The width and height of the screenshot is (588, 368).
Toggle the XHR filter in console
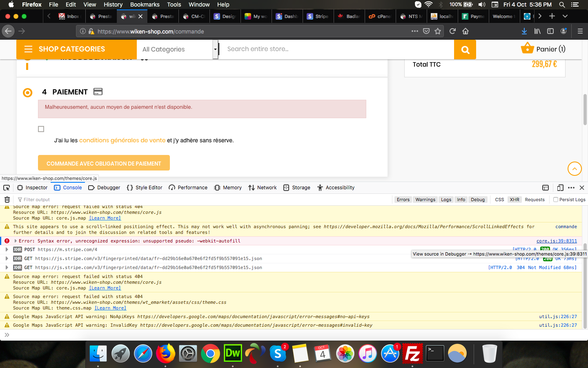[514, 200]
